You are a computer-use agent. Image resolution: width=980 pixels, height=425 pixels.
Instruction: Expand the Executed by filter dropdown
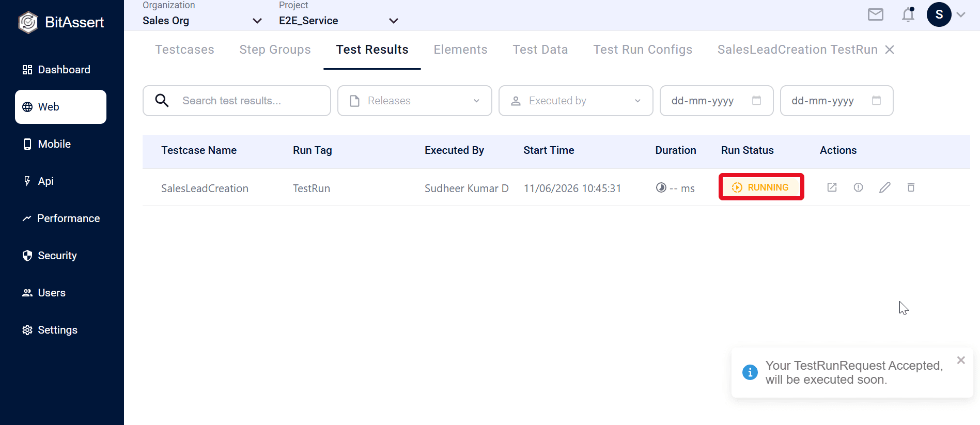point(576,101)
